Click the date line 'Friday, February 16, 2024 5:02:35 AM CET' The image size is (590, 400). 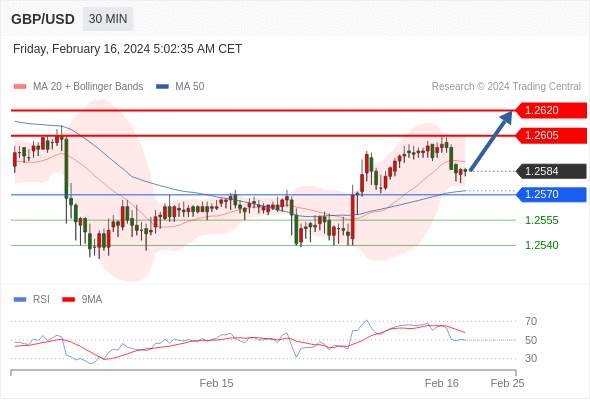(127, 49)
